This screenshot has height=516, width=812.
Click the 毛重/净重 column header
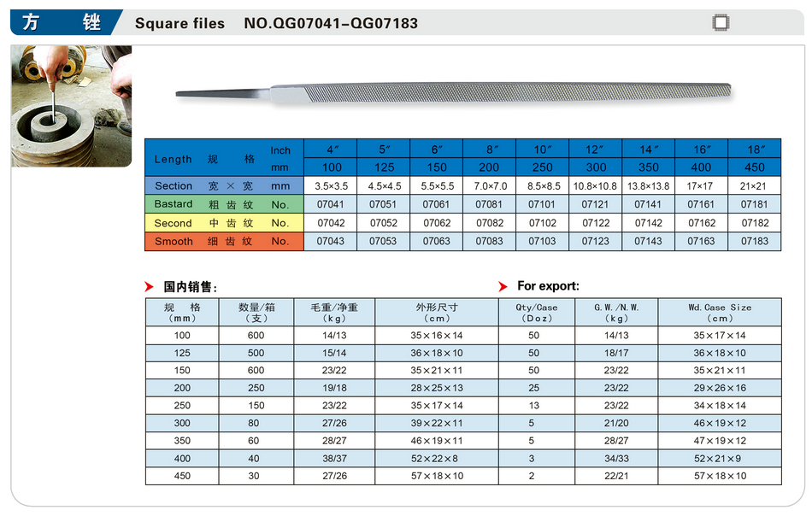(334, 313)
